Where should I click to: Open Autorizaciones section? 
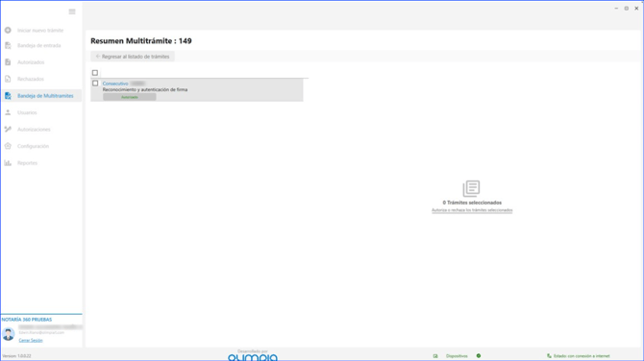coord(34,130)
